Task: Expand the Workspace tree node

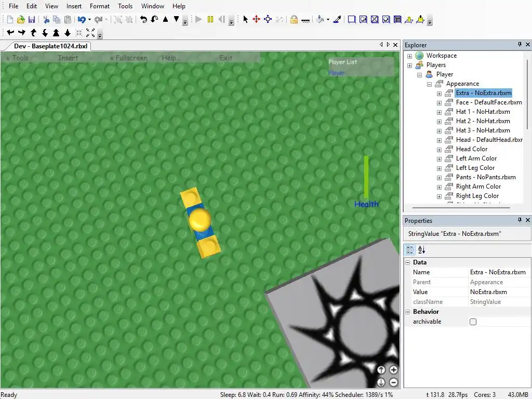Action: point(409,56)
